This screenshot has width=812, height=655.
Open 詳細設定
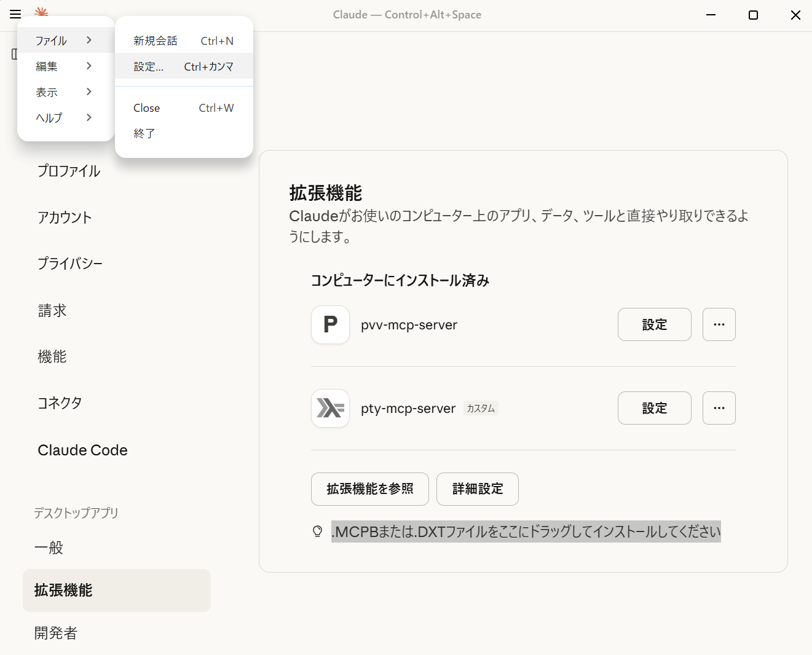tap(477, 489)
